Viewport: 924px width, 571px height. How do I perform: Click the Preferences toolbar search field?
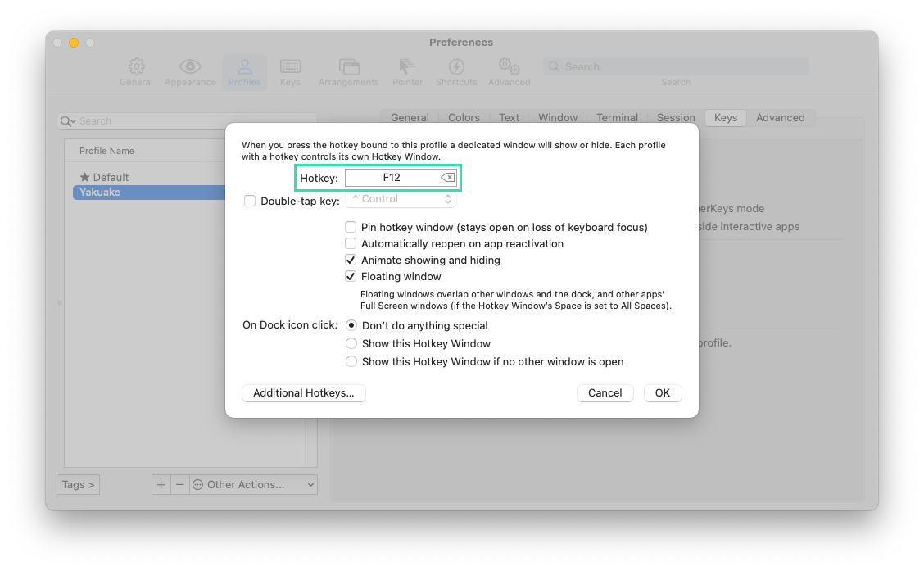676,66
